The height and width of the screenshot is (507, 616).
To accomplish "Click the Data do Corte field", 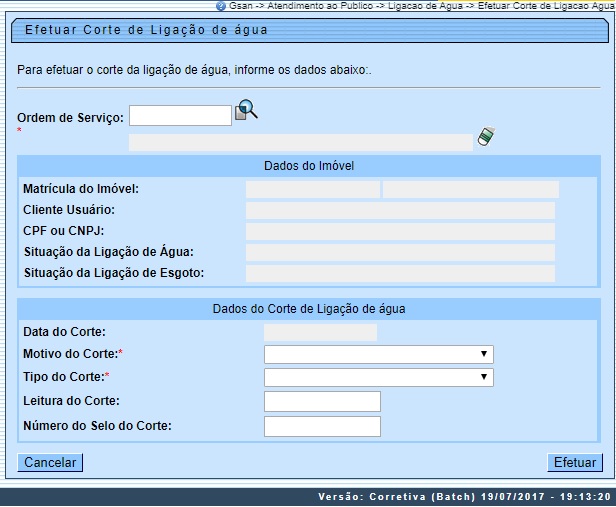I will point(320,332).
